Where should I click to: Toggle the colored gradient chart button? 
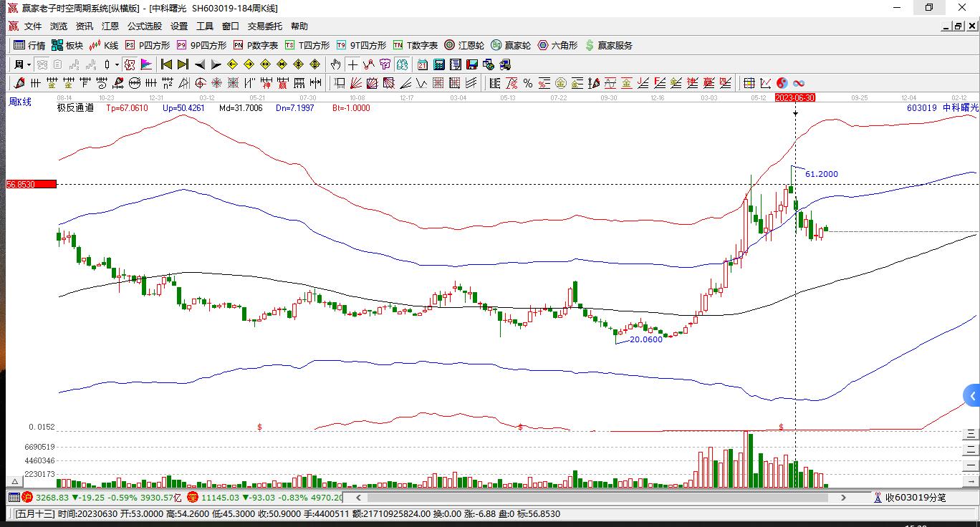tap(146, 64)
